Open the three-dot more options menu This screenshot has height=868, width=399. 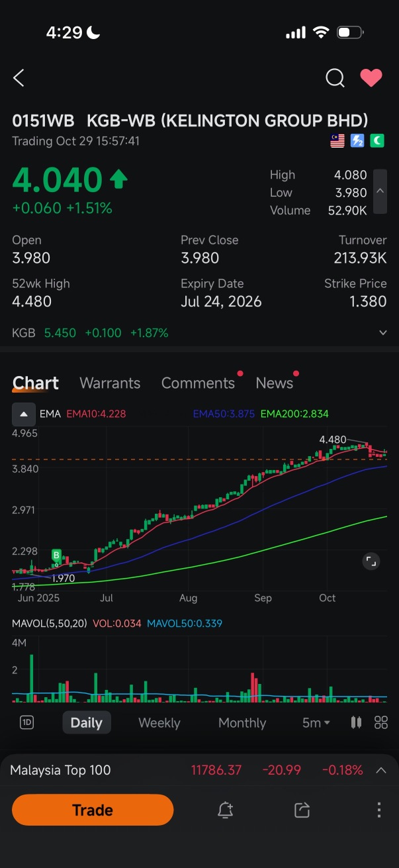(379, 810)
